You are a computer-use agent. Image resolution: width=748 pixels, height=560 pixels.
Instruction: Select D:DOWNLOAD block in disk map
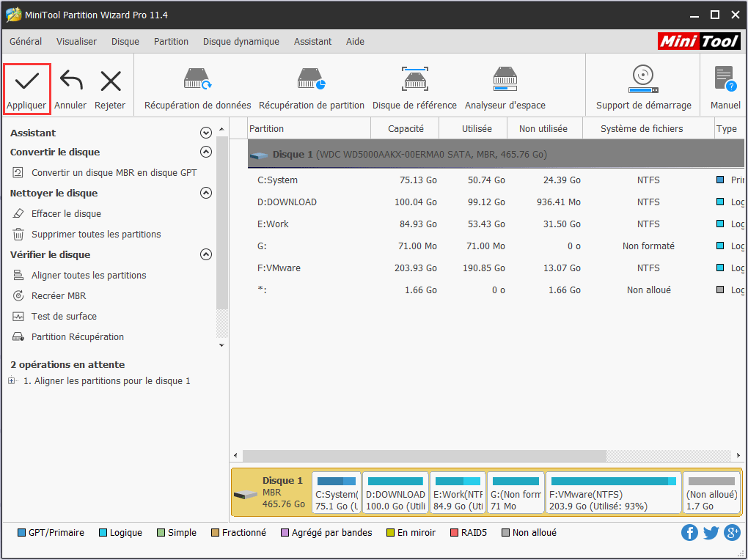(x=395, y=493)
